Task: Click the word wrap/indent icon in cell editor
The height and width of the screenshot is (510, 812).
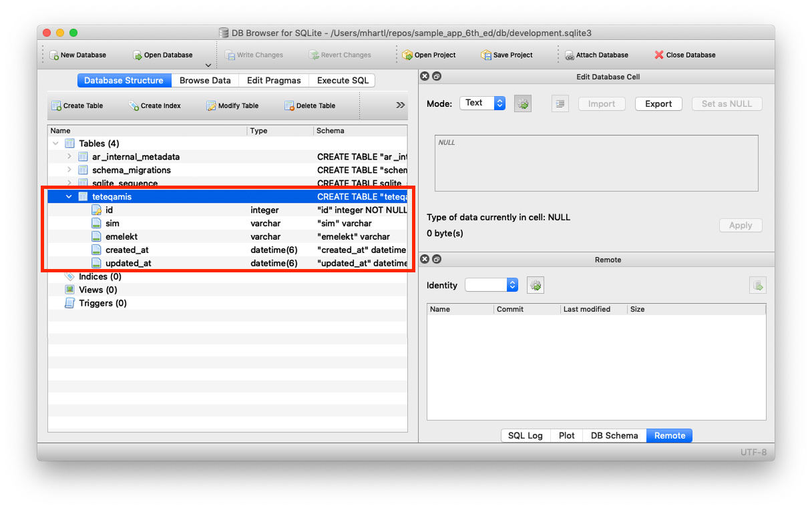Action: pos(560,103)
